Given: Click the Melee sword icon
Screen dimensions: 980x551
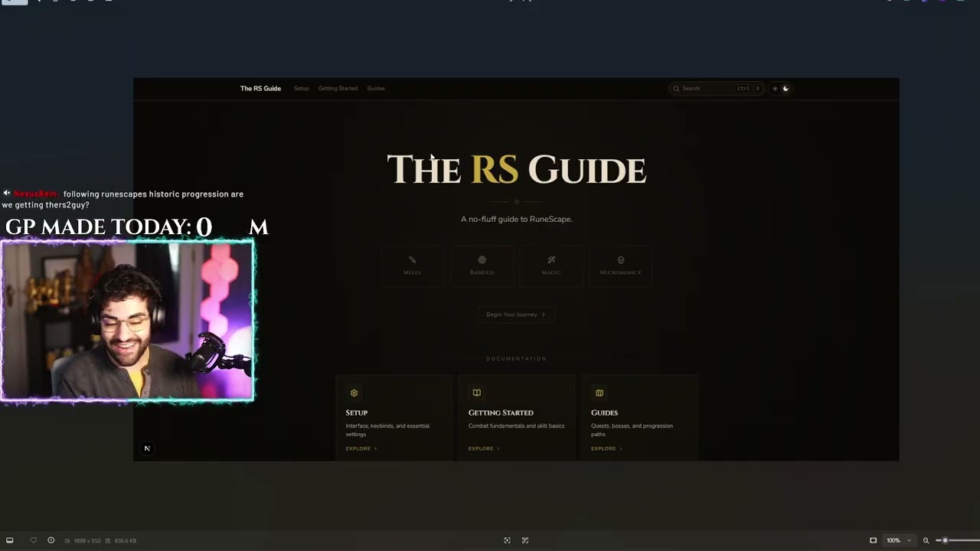Looking at the screenshot, I should pyautogui.click(x=412, y=260).
